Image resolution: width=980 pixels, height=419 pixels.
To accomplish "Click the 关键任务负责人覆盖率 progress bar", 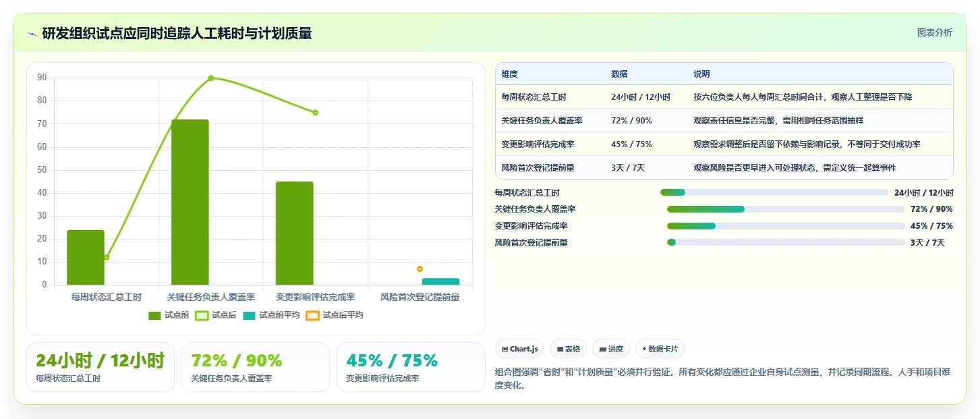I will click(786, 209).
